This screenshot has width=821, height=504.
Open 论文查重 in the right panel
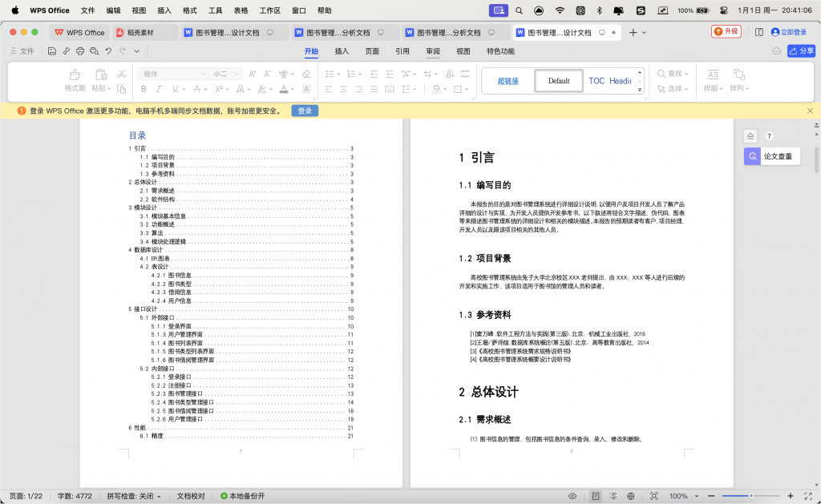click(772, 156)
